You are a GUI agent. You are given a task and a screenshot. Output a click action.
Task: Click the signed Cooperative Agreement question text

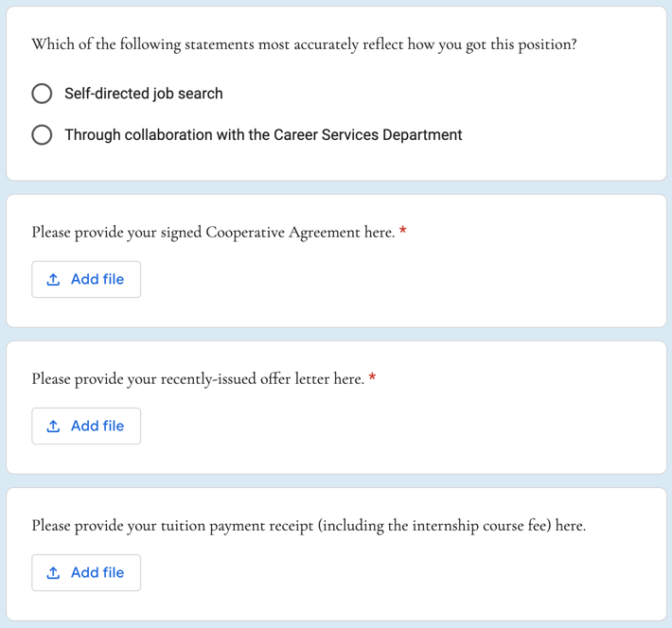[213, 233]
